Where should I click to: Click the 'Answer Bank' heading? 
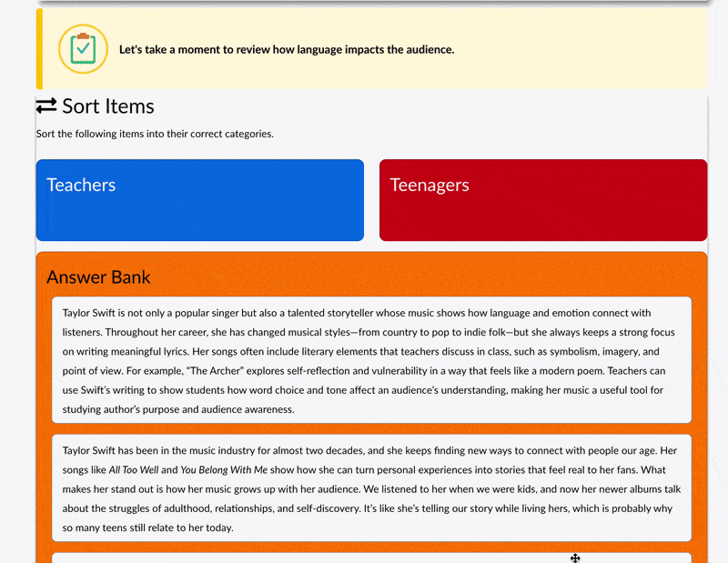coord(98,277)
